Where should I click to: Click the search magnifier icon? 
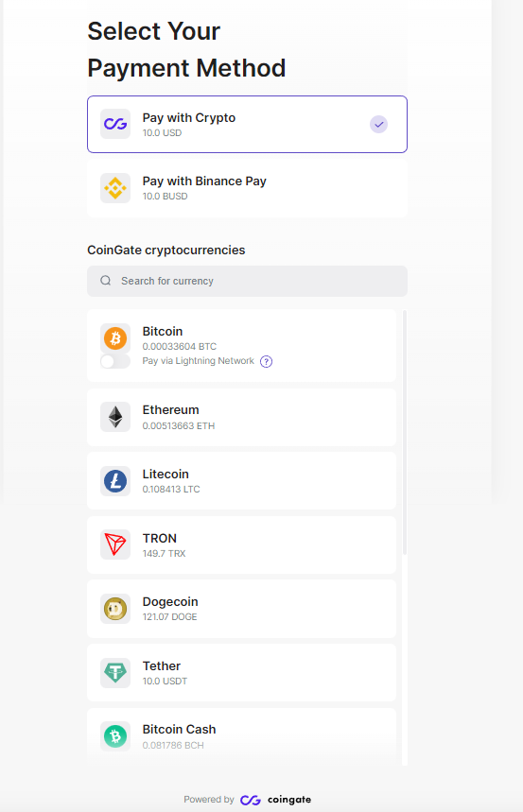pos(106,281)
